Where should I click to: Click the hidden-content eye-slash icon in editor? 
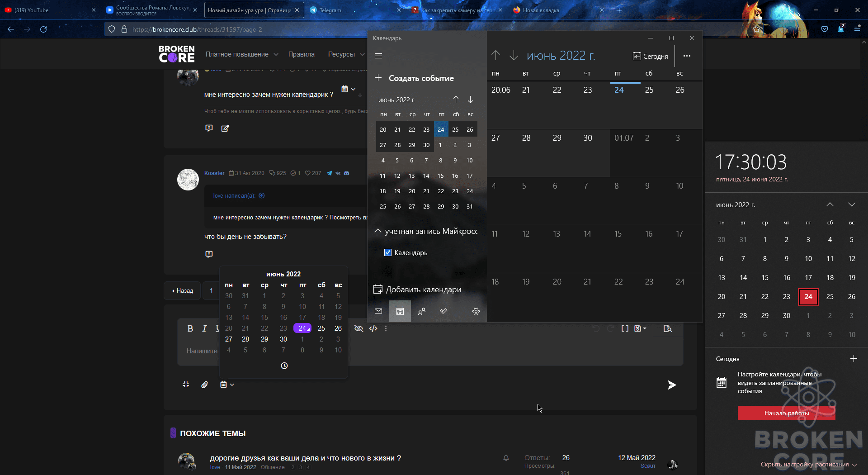(x=359, y=328)
